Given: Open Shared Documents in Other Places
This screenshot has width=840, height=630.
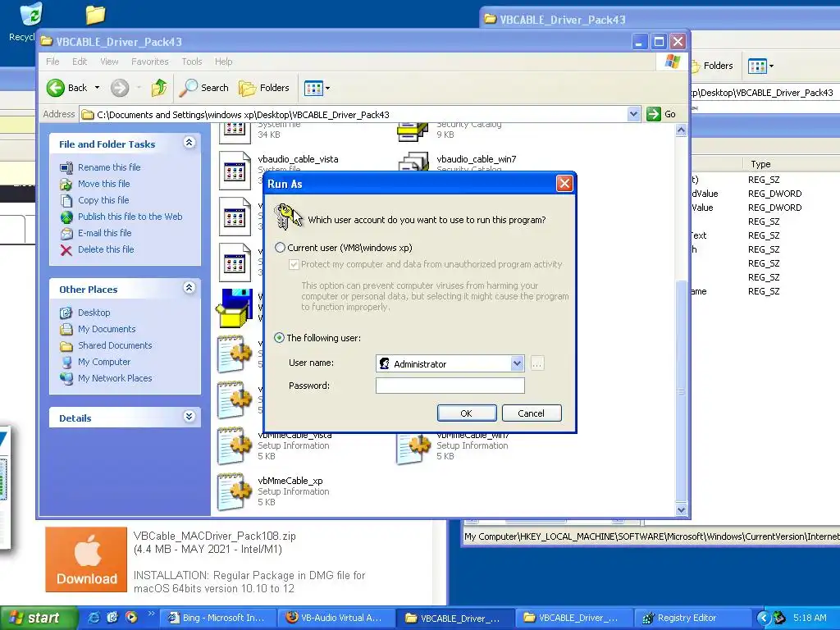Looking at the screenshot, I should click(x=115, y=345).
